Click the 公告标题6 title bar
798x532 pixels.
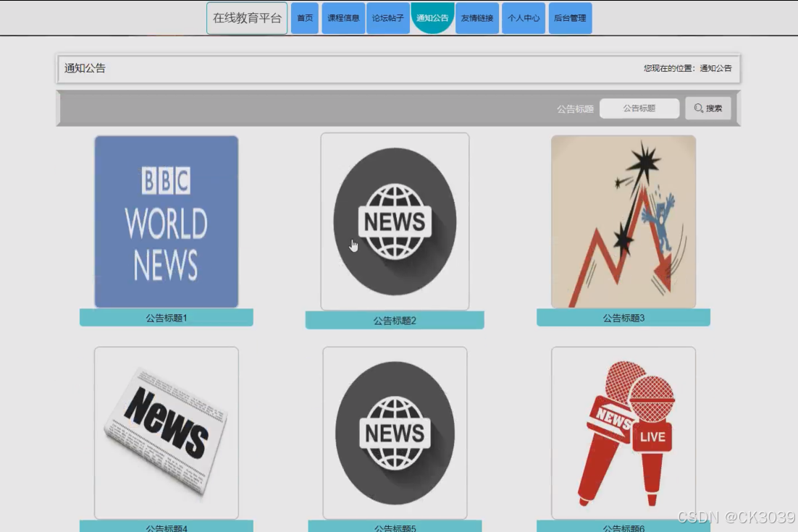coord(623,526)
